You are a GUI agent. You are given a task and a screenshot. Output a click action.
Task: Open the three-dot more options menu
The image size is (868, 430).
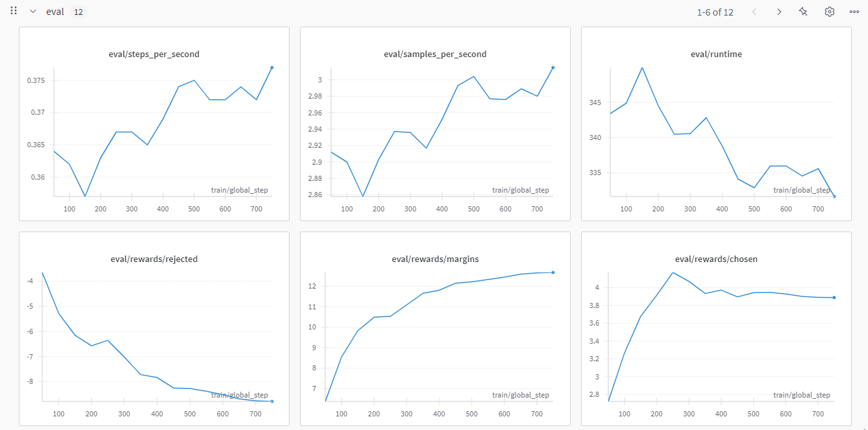[x=854, y=12]
